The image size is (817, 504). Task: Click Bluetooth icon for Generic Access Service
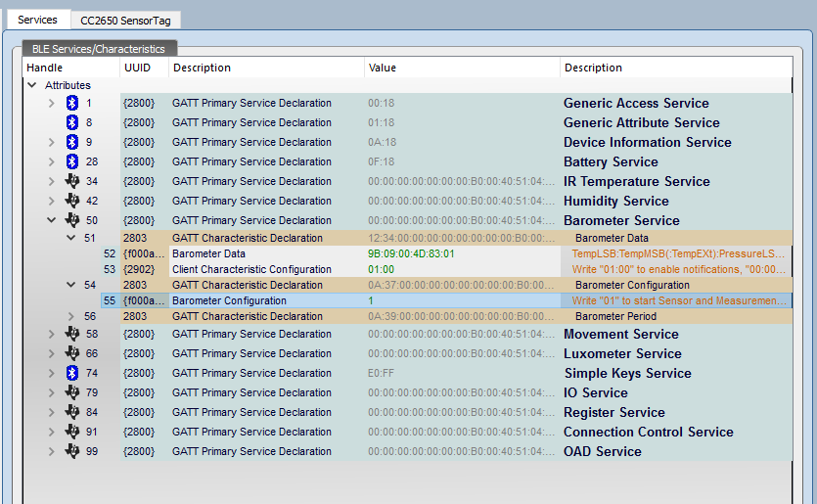[71, 103]
